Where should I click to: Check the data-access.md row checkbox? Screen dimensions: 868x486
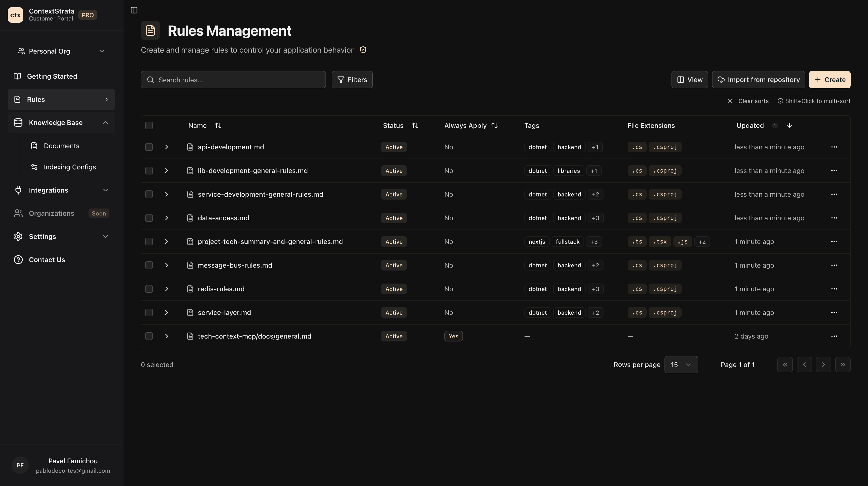click(149, 218)
